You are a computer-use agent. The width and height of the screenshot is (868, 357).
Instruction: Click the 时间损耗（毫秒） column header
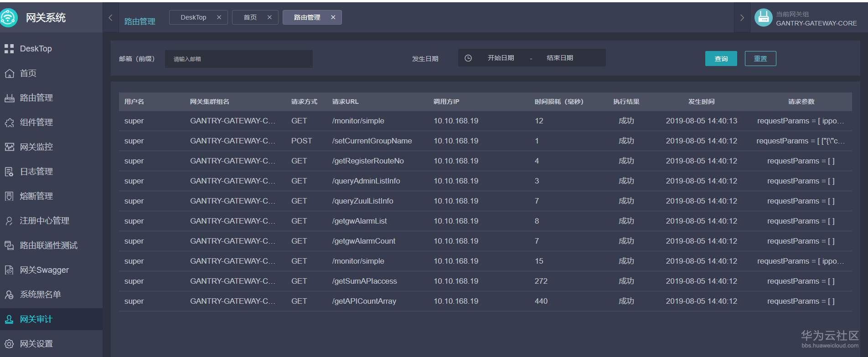559,102
